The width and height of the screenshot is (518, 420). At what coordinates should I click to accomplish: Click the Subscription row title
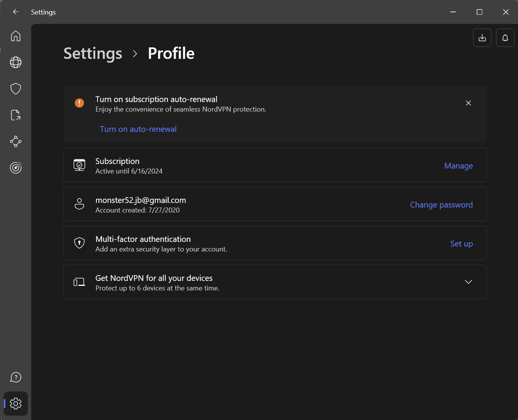coord(117,161)
